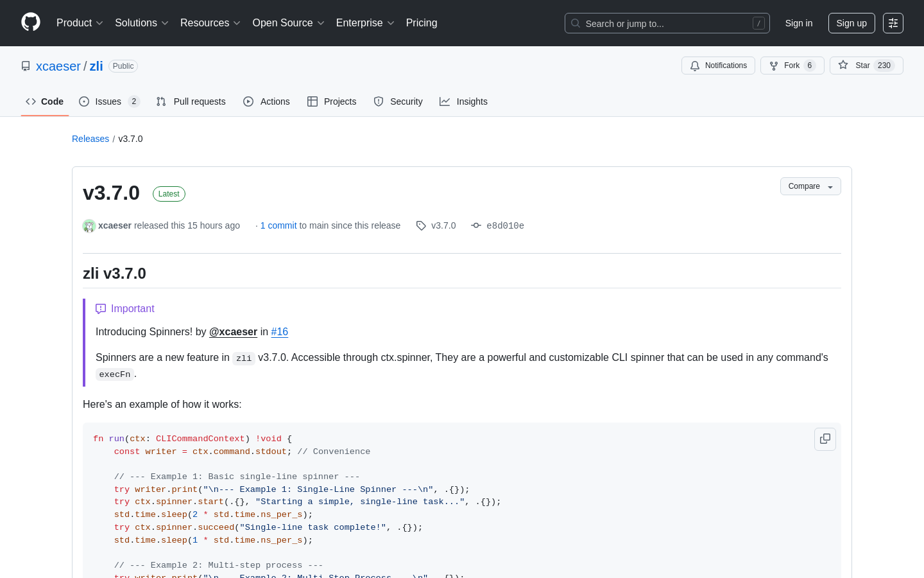Star the zli repository
The height and width of the screenshot is (578, 924).
pyautogui.click(x=866, y=66)
